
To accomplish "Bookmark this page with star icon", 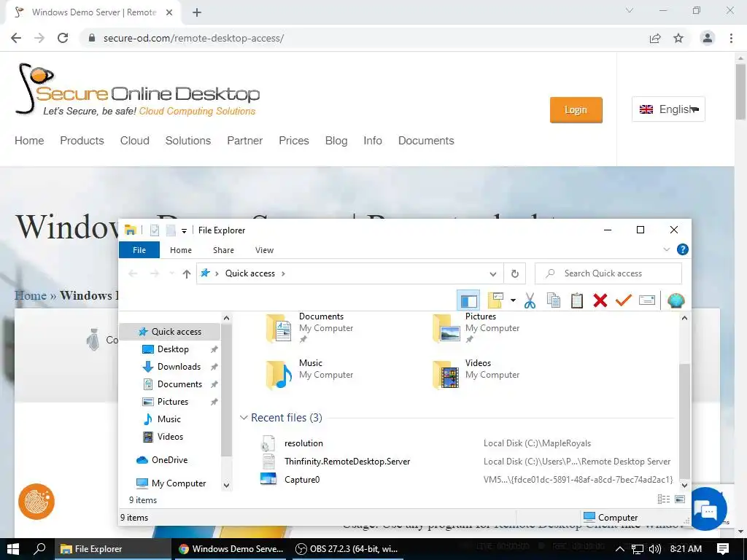I will pos(678,38).
